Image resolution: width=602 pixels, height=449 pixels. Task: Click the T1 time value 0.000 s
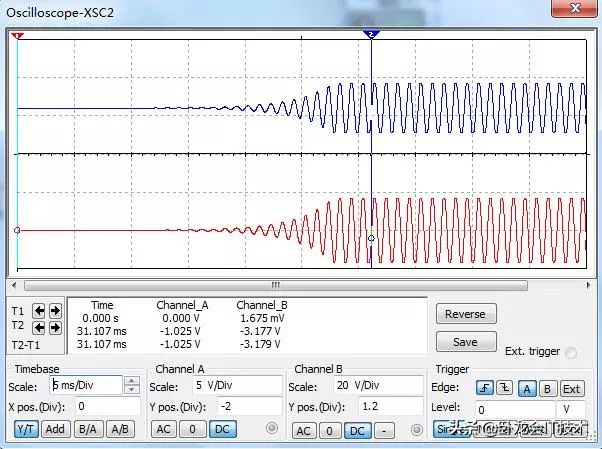101,318
